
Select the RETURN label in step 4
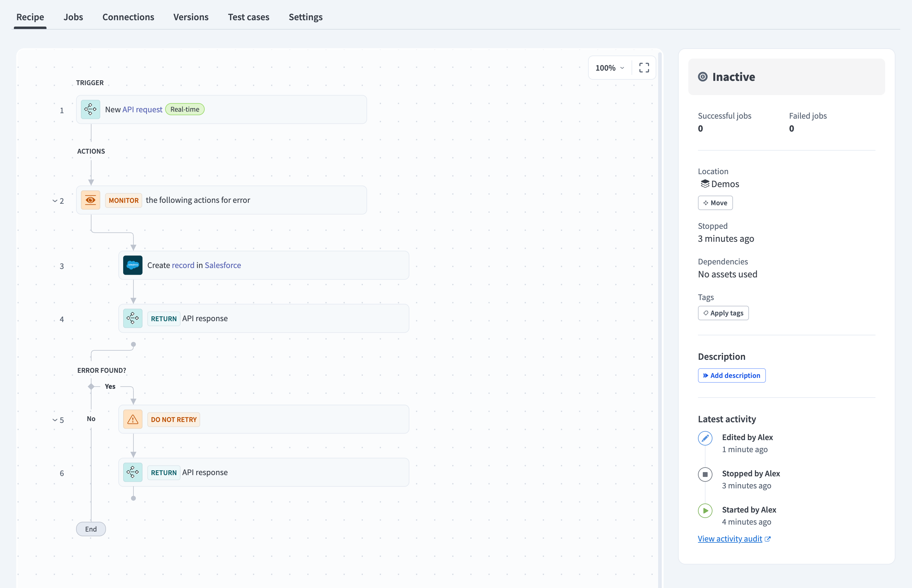click(164, 319)
